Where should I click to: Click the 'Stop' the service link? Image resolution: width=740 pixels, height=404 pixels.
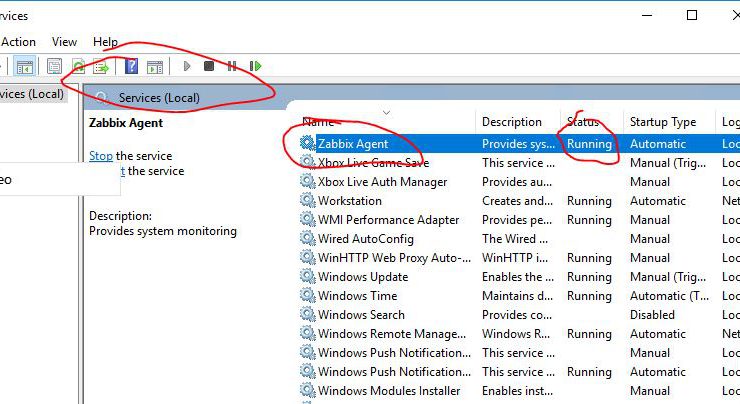pyautogui.click(x=101, y=156)
